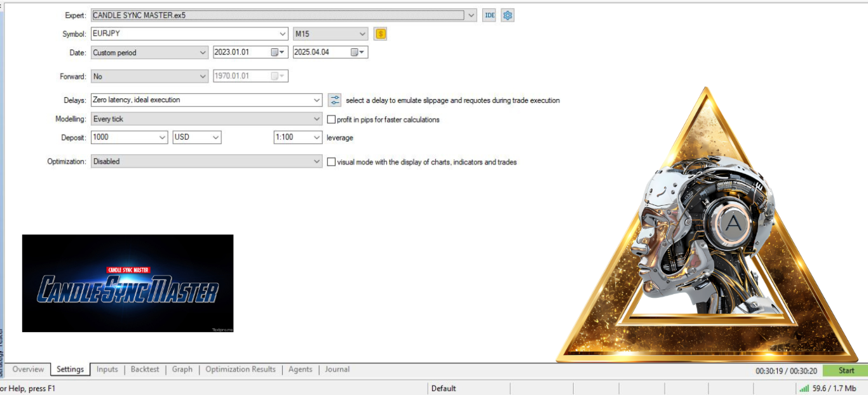Open the Agents tab
Screen dimensions: 868x395
[301, 369]
